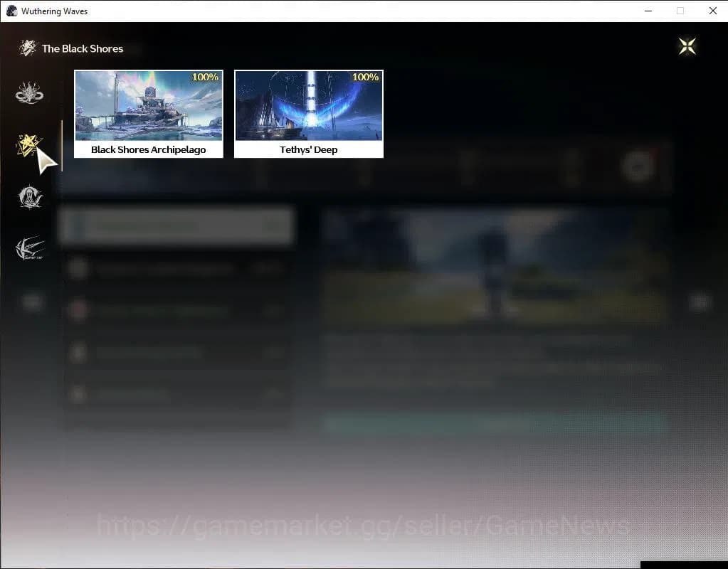Maximize the Wuthering Waves window
Image resolution: width=728 pixels, height=569 pixels.
pos(680,11)
